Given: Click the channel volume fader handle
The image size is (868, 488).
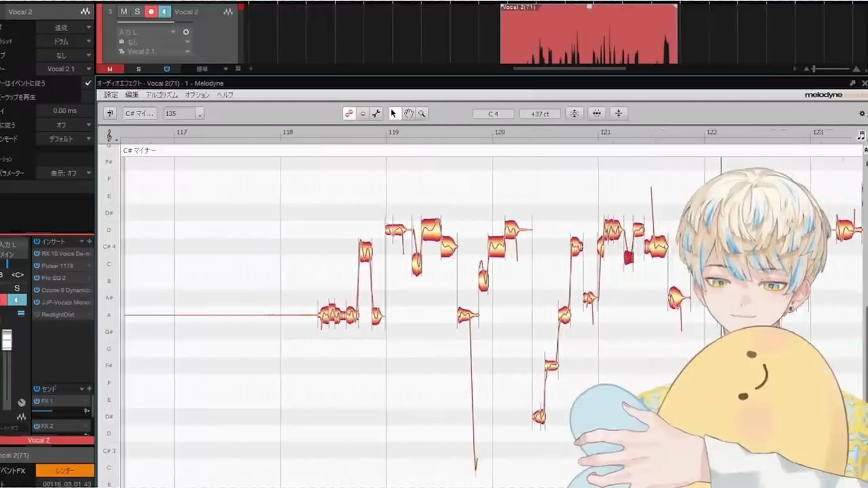Looking at the screenshot, I should pyautogui.click(x=6, y=340).
